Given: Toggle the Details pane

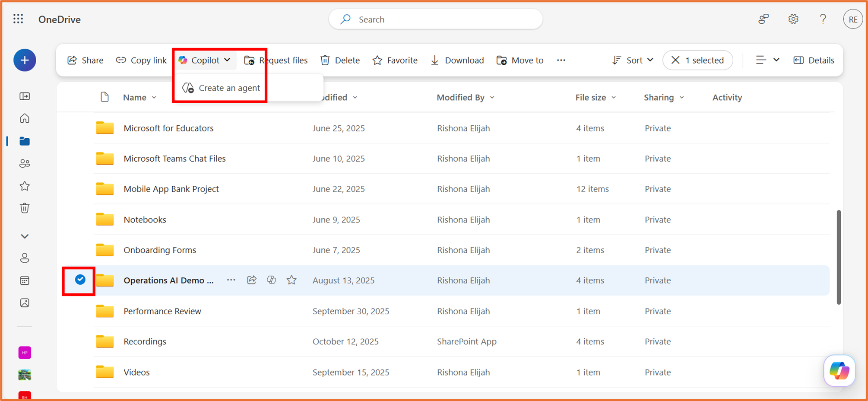Looking at the screenshot, I should click(x=814, y=60).
